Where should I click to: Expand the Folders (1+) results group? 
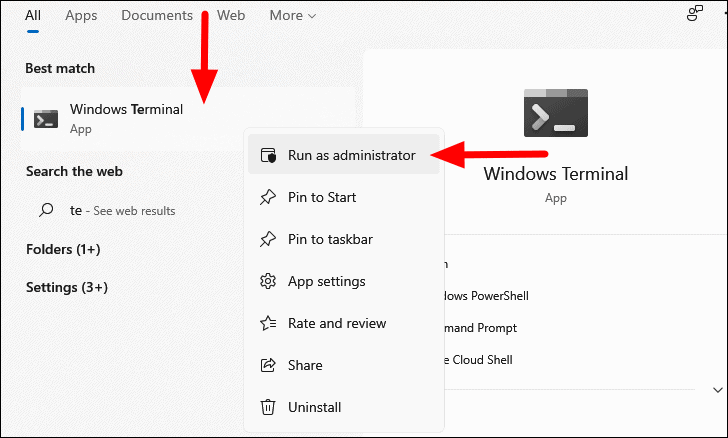63,249
